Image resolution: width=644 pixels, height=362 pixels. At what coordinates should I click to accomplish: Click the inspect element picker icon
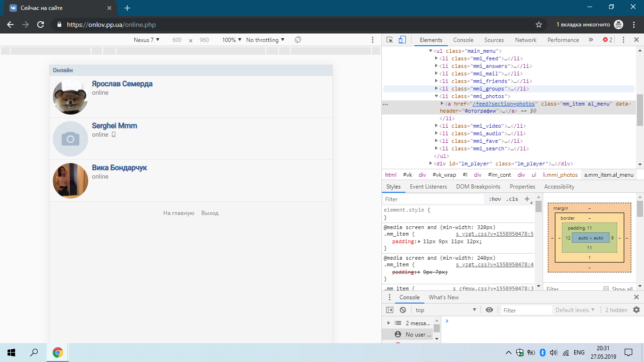click(389, 40)
